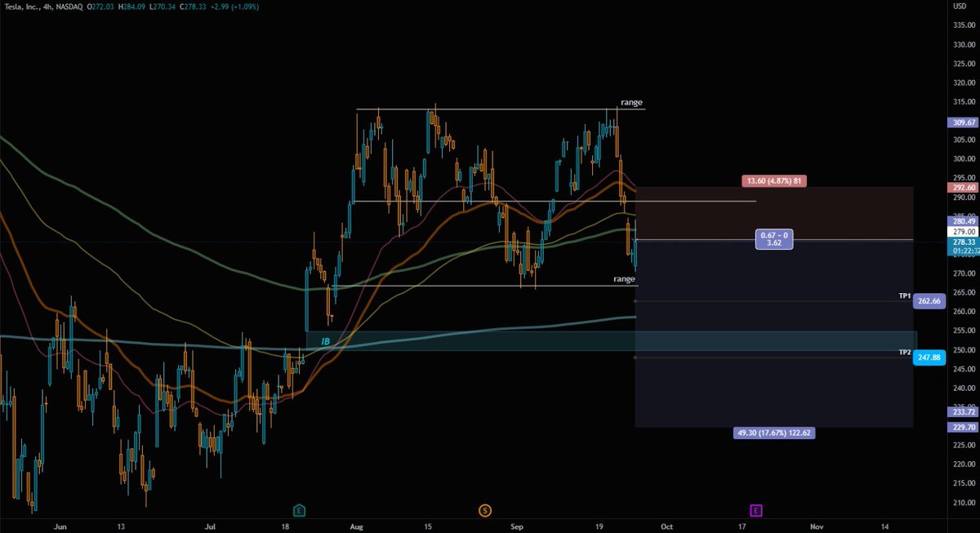This screenshot has width=980, height=533.
Task: Select the TP1 line label
Action: (905, 295)
